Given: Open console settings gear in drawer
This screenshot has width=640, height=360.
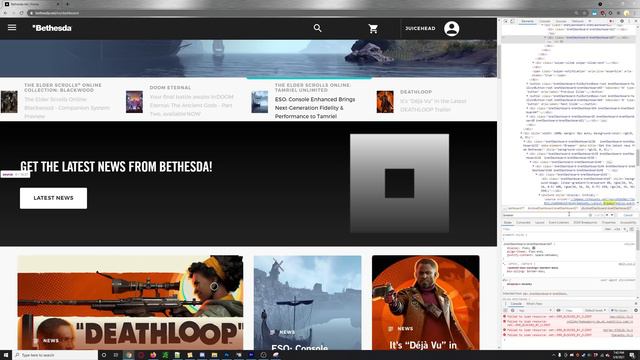Looking at the screenshot, I should (636, 311).
